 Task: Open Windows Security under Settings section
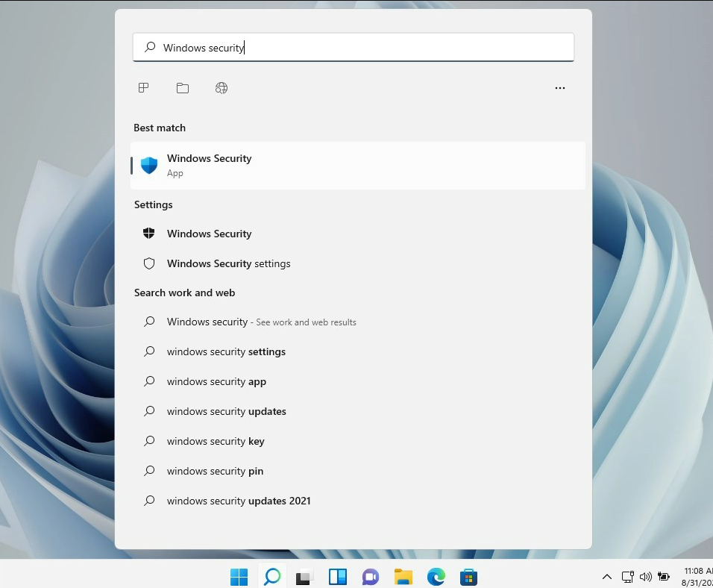209,234
